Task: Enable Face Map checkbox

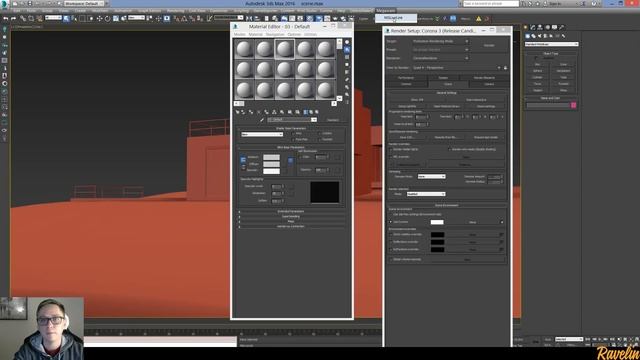Action: point(293,140)
